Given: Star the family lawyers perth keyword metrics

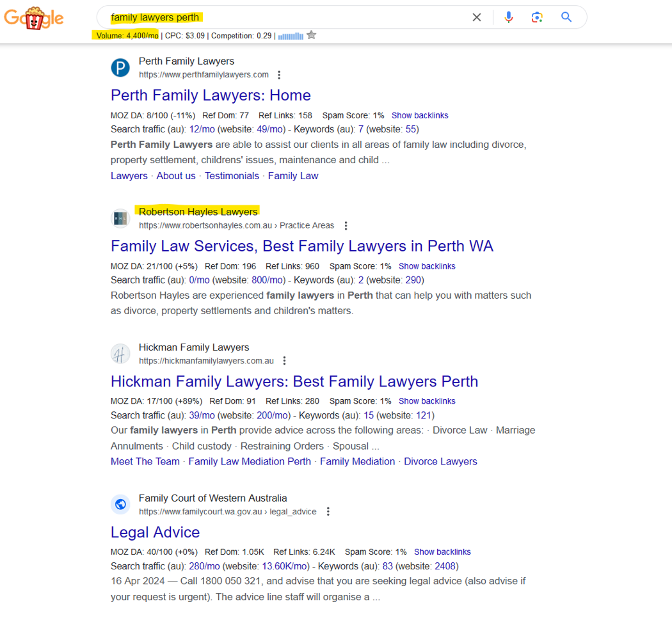Looking at the screenshot, I should pos(311,35).
